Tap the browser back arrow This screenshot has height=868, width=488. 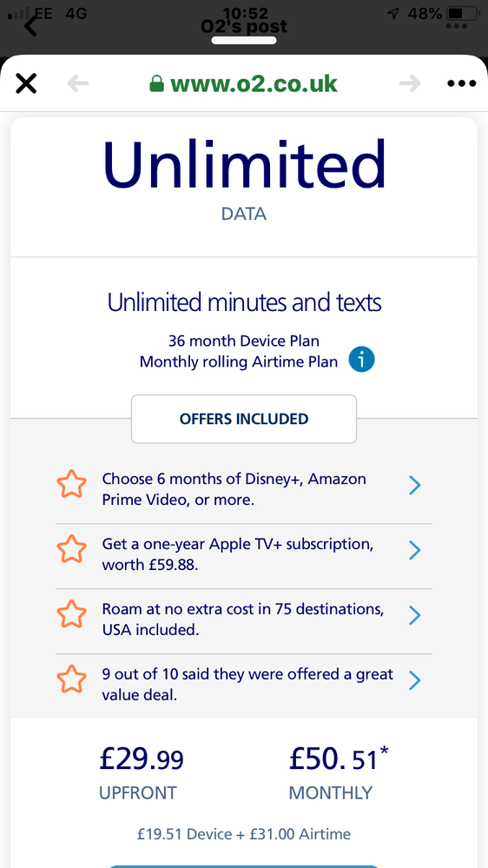click(78, 83)
